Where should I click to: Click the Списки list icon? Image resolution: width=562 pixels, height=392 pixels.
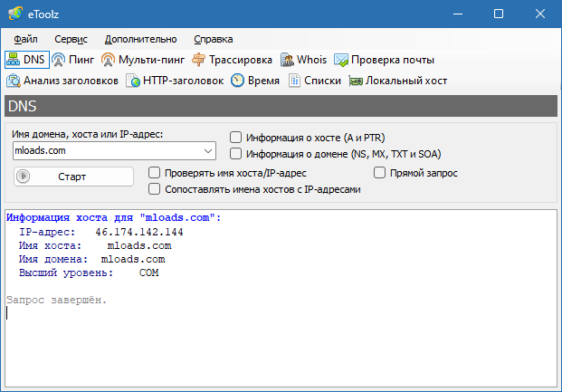(x=294, y=81)
